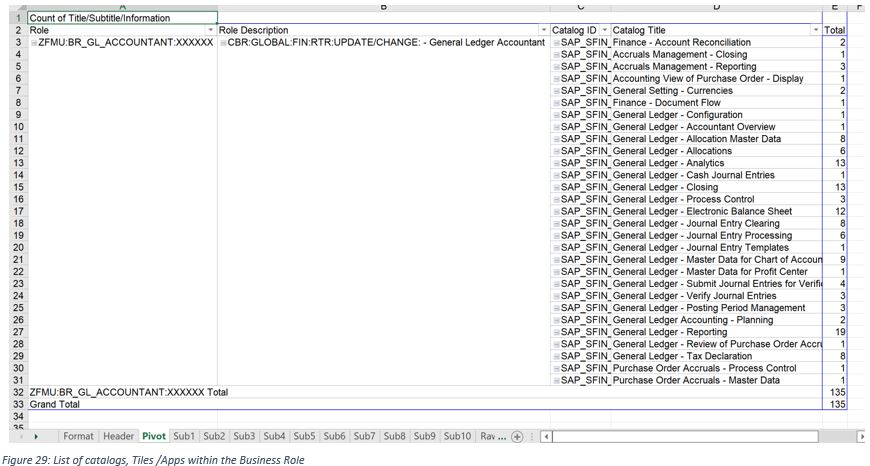Select 'General Ledger - Process Control' cell
Image resolution: width=870 pixels, height=466 pixels.
pyautogui.click(x=716, y=199)
